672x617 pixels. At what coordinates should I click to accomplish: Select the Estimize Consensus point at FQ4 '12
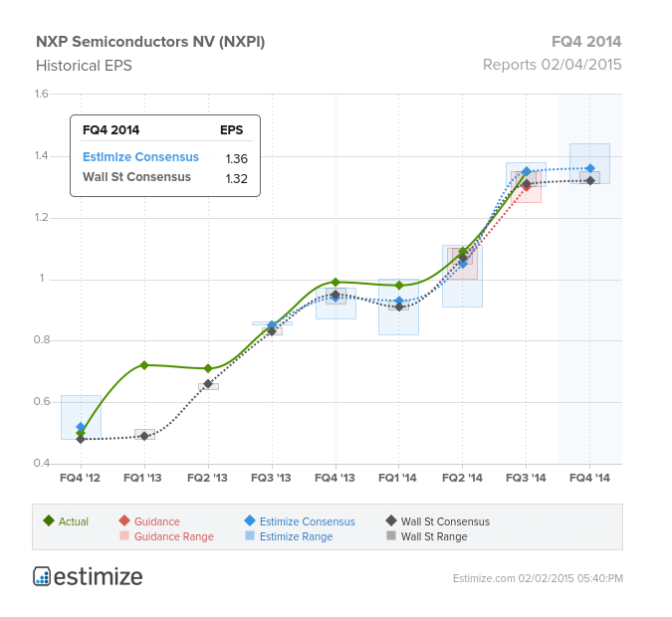81,427
